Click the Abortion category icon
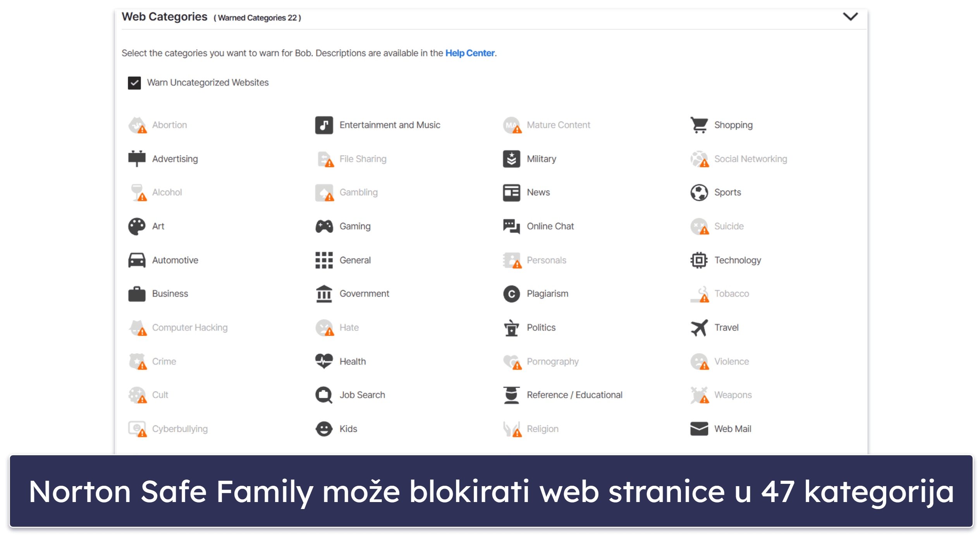The image size is (980, 535). pos(137,125)
